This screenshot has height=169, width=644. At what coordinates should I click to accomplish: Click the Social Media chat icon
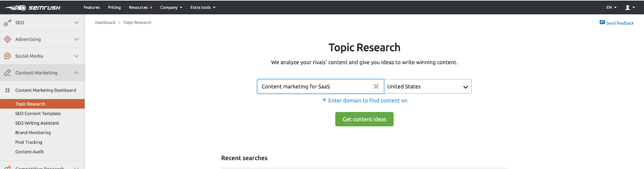[7, 56]
